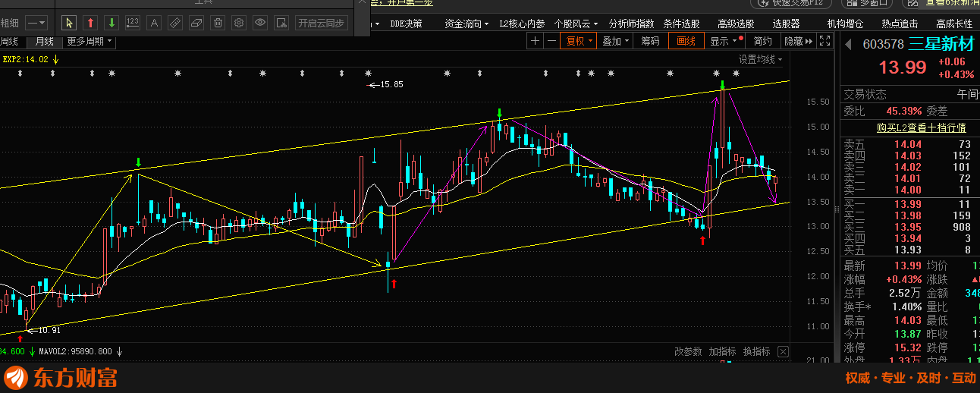Viewport: 980px width, 393px height.
Task: Switch to the 月线 period tab
Action: (45, 41)
